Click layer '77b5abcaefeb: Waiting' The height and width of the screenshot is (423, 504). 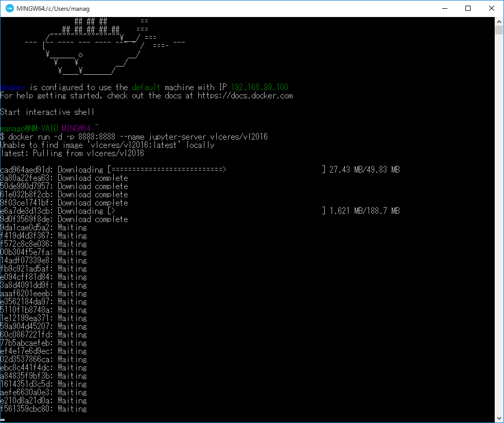44,343
